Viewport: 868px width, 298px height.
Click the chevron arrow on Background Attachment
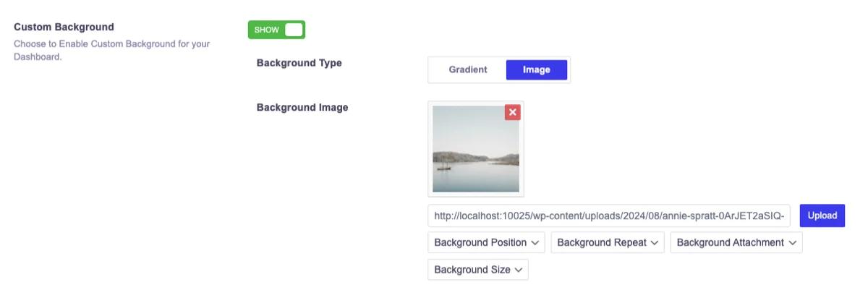(792, 243)
